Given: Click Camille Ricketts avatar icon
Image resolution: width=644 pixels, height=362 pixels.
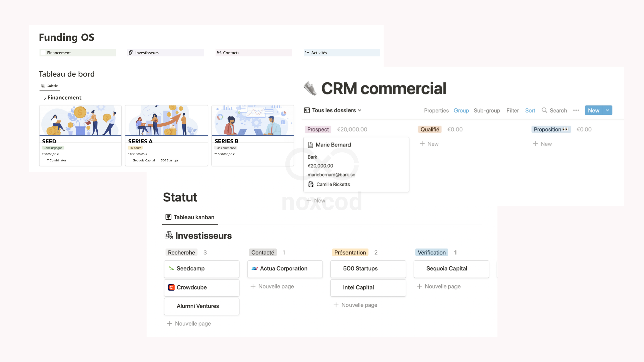Looking at the screenshot, I should click(310, 184).
